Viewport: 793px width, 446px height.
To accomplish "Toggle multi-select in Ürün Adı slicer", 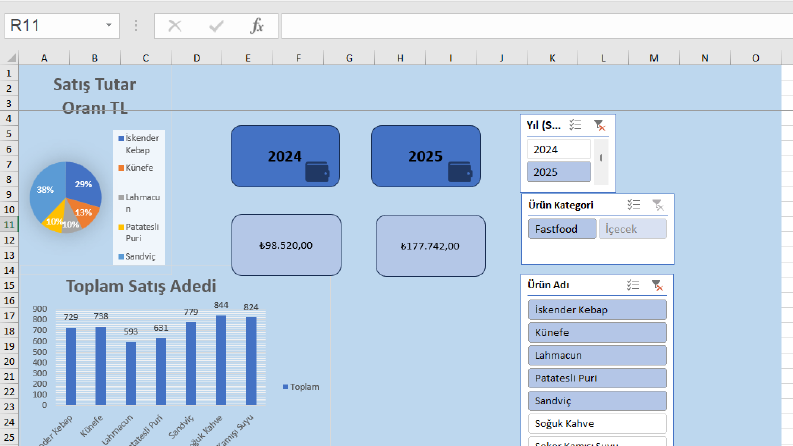I will [x=633, y=285].
